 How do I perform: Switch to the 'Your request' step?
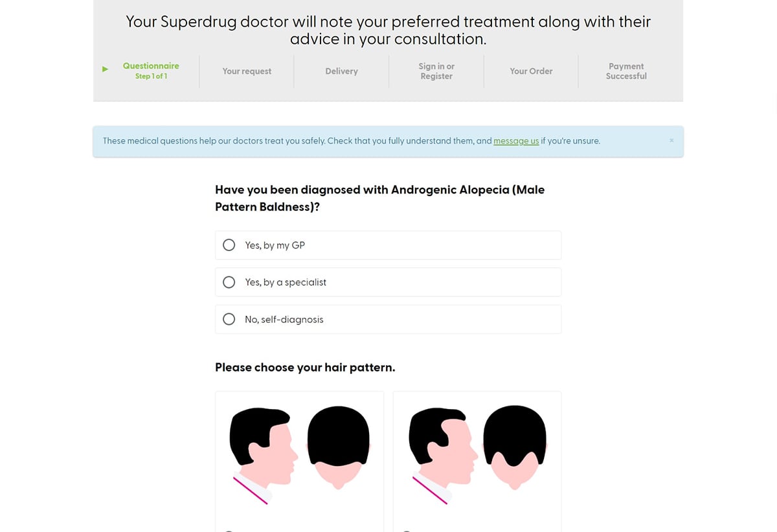(x=247, y=71)
